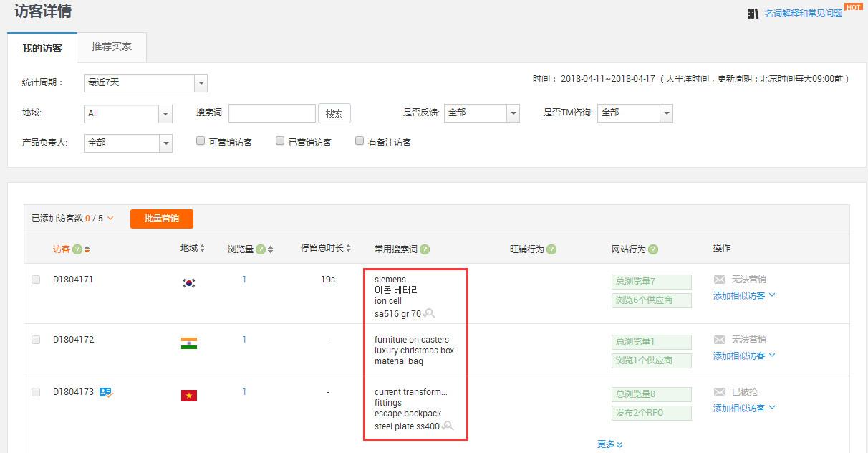Select the checkbox for visitor D1804172
This screenshot has width=868, height=453.
36,340
